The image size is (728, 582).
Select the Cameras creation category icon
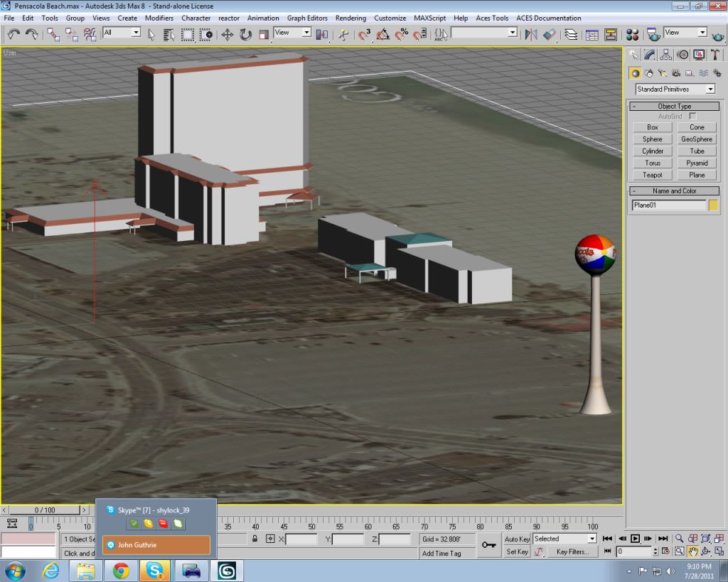coord(676,72)
